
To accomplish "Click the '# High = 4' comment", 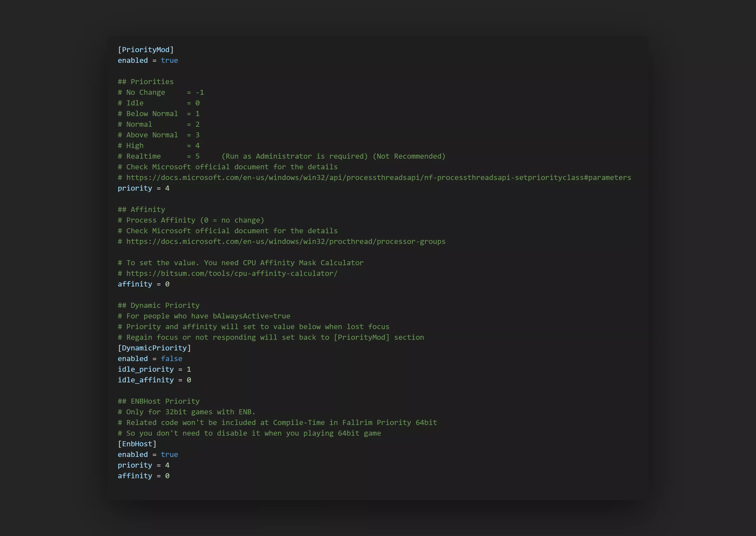I will coord(159,145).
